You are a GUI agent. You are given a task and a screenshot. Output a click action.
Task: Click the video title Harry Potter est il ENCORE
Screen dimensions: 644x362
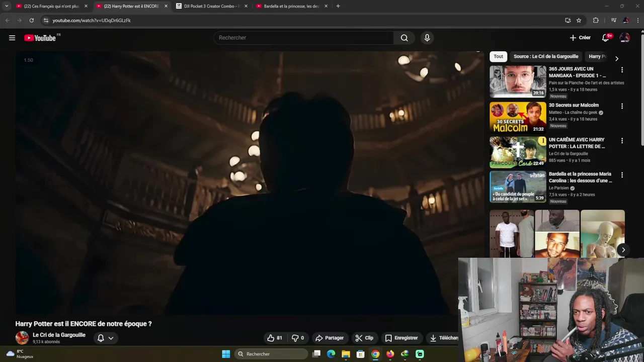coord(84,324)
